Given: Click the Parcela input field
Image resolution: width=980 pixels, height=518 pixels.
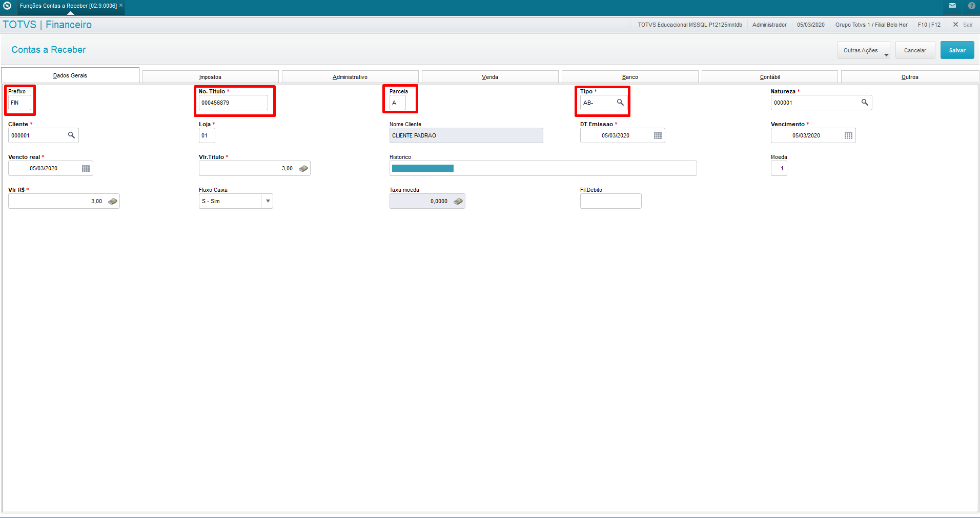Looking at the screenshot, I should 398,103.
